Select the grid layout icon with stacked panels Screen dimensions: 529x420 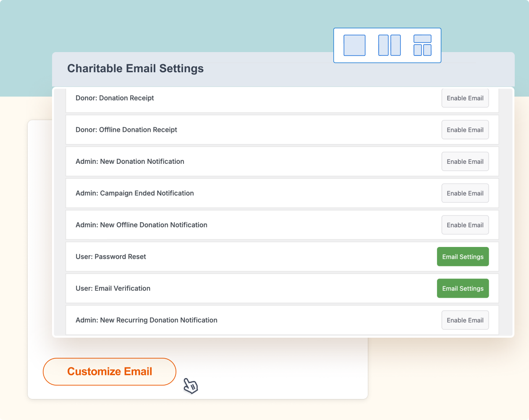422,45
